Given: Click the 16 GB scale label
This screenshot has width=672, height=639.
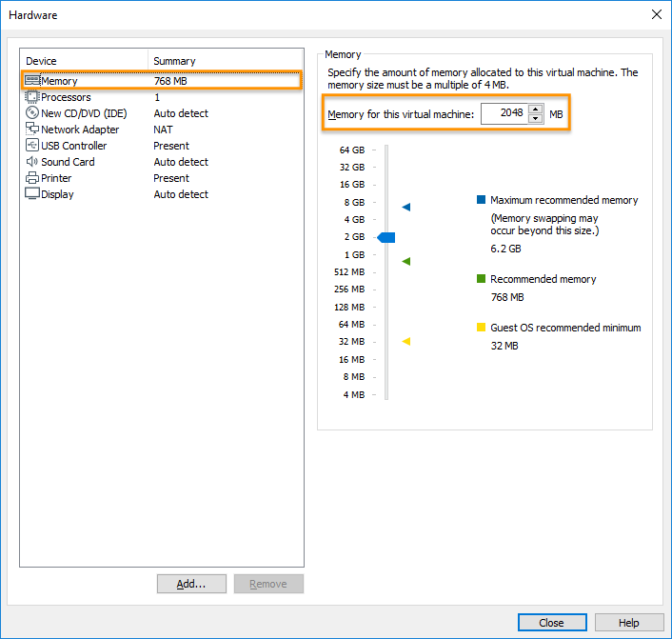Looking at the screenshot, I should tap(352, 185).
